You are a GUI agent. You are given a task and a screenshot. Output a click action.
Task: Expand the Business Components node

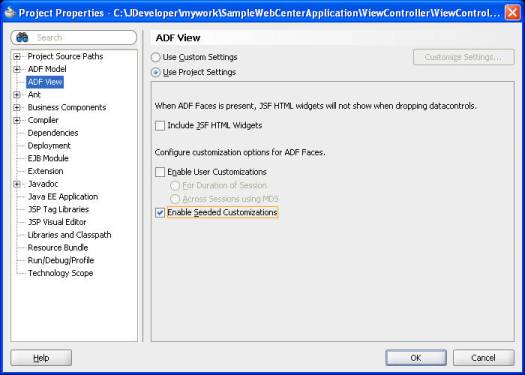pos(17,107)
